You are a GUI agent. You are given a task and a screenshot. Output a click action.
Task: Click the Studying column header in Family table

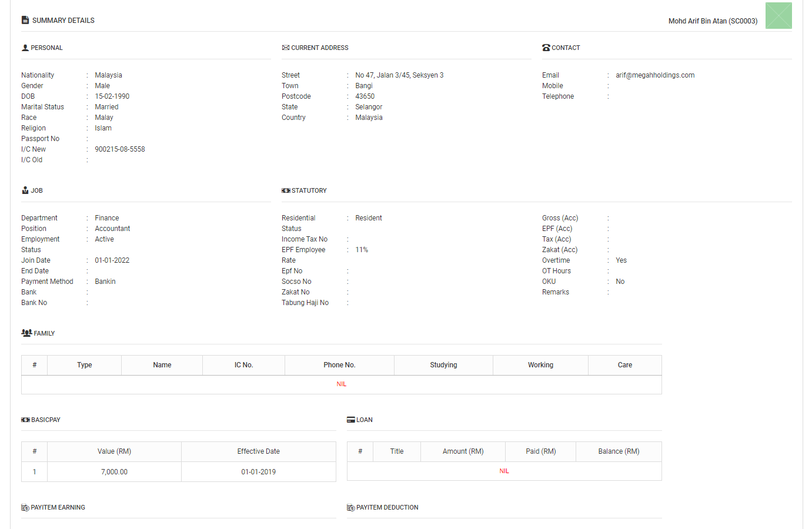click(x=443, y=365)
